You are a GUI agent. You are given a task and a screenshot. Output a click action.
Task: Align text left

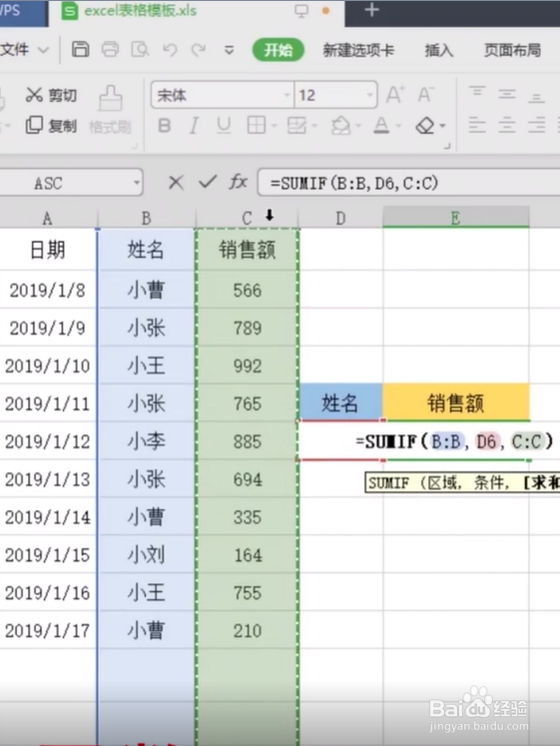477,125
